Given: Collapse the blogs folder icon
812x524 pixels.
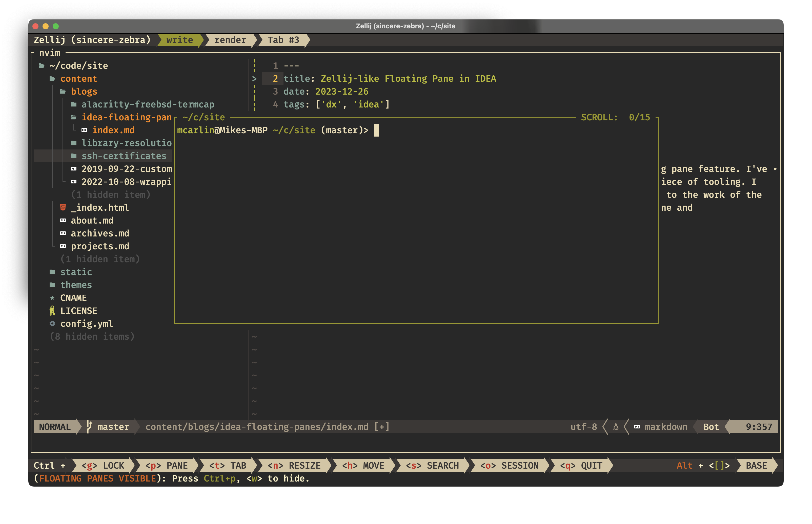Looking at the screenshot, I should tap(63, 92).
